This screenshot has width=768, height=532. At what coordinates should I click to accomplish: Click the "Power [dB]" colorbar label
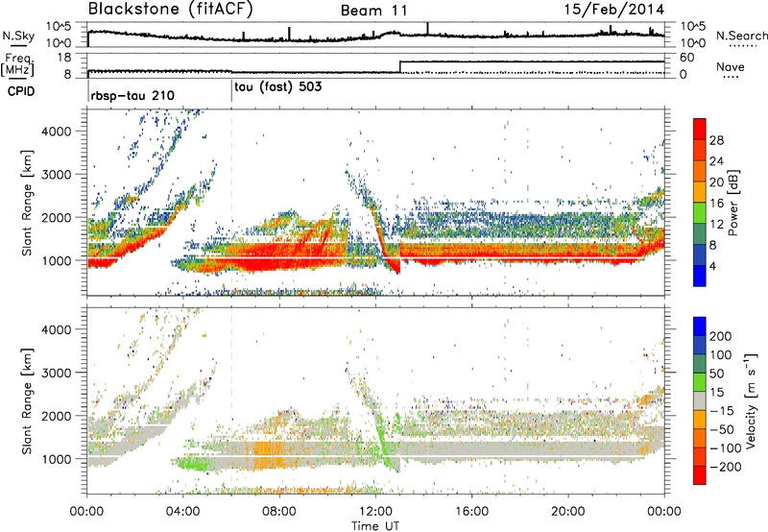click(x=732, y=203)
